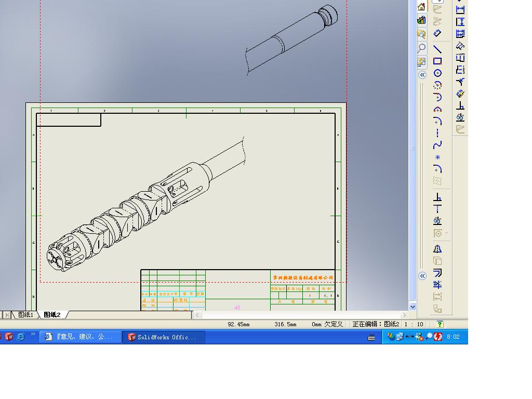Viewport: 532px width, 399px height.
Task: Open the 『意见、建议、公... taskbar window
Action: 81,337
